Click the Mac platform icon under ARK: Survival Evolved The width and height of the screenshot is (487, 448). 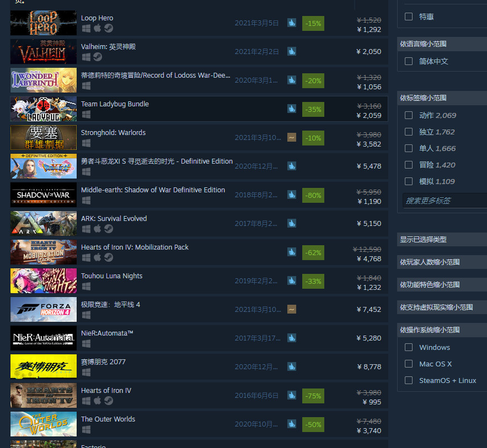click(98, 229)
